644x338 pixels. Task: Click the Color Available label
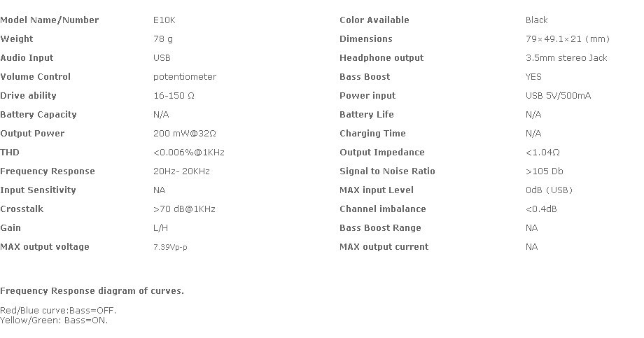[x=374, y=20]
